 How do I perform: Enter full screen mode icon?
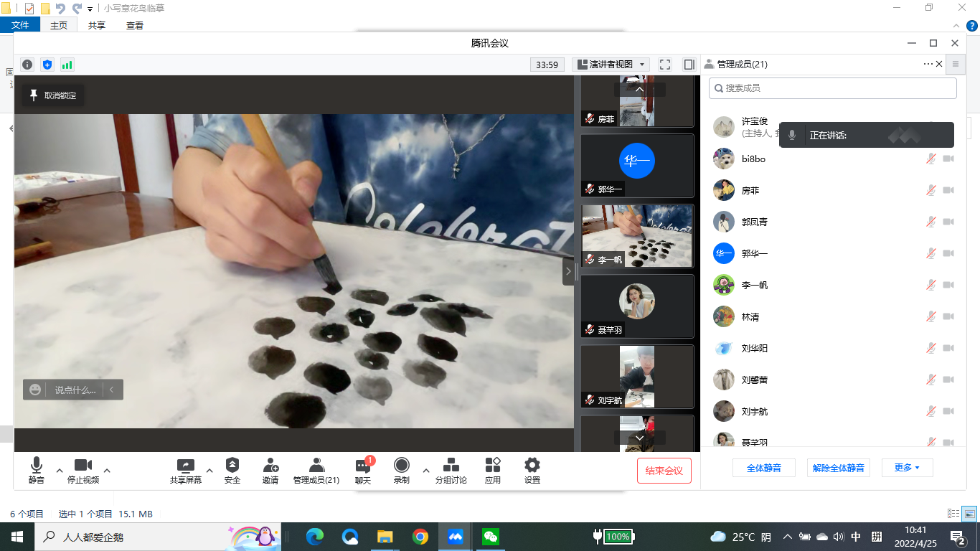[665, 65]
